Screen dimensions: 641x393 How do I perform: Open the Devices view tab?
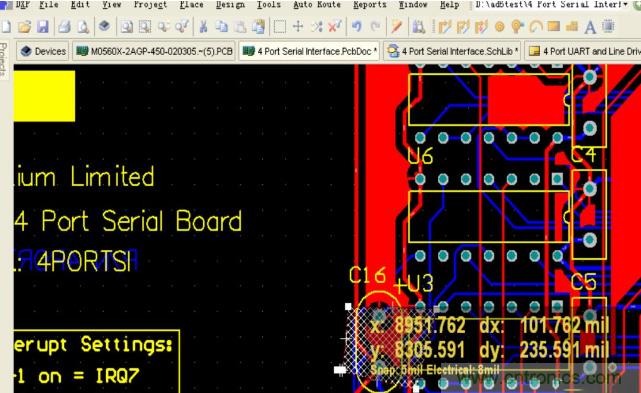(43, 51)
